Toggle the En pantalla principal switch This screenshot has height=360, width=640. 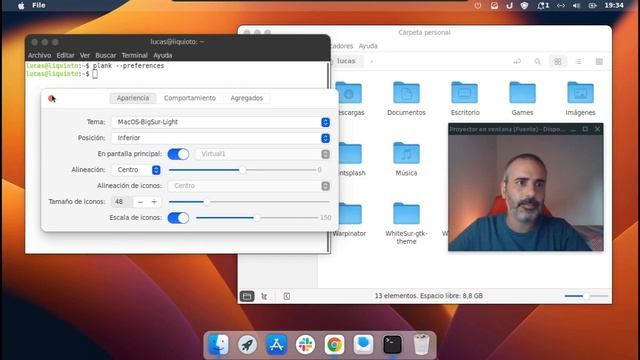point(178,154)
